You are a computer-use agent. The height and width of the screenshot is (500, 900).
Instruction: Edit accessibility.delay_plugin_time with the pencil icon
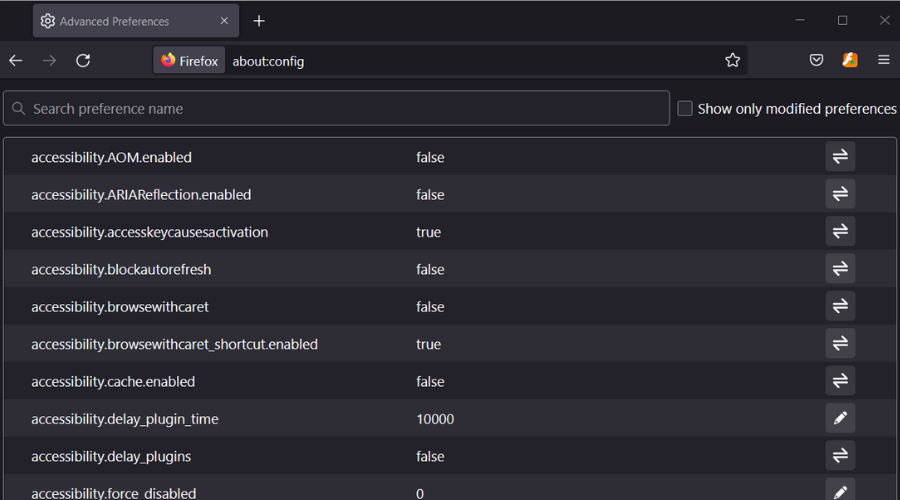click(x=840, y=419)
